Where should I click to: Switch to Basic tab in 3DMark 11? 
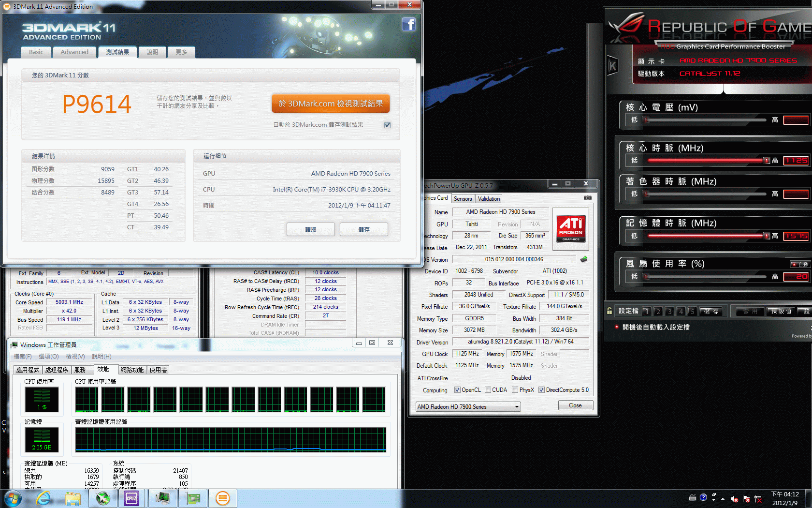[x=36, y=52]
